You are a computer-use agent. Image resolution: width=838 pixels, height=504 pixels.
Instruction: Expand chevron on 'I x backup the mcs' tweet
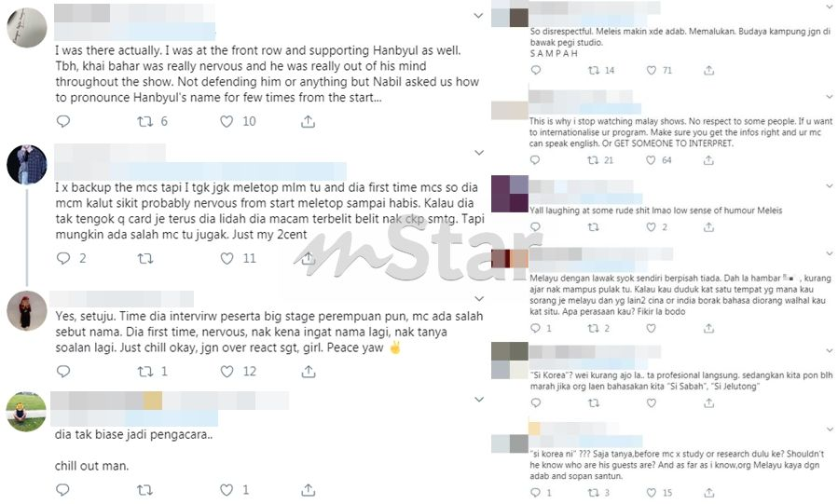(x=479, y=153)
